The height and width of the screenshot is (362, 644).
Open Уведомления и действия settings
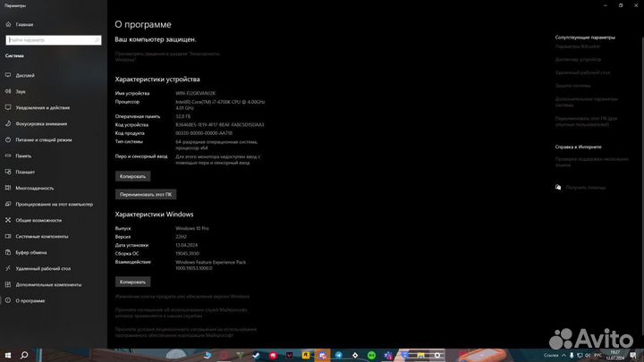[42, 107]
